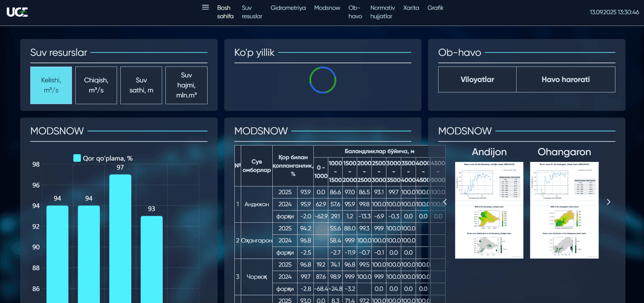Image resolution: width=644 pixels, height=303 pixels.
Task: Select Chiqish, m³/s tile
Action: tap(96, 85)
